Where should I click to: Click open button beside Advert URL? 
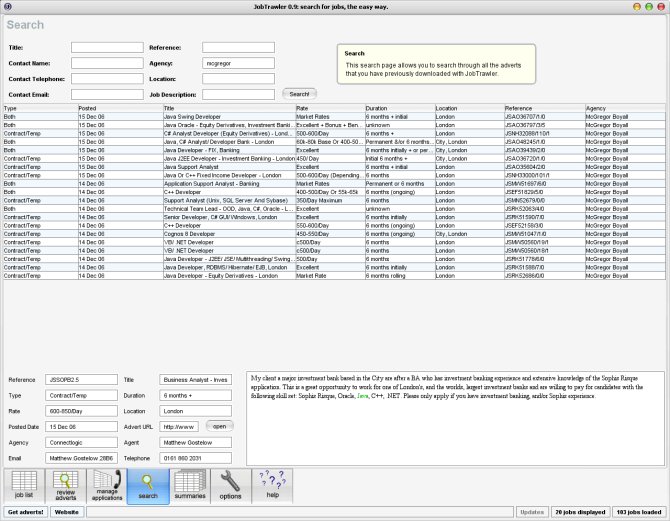(x=220, y=426)
